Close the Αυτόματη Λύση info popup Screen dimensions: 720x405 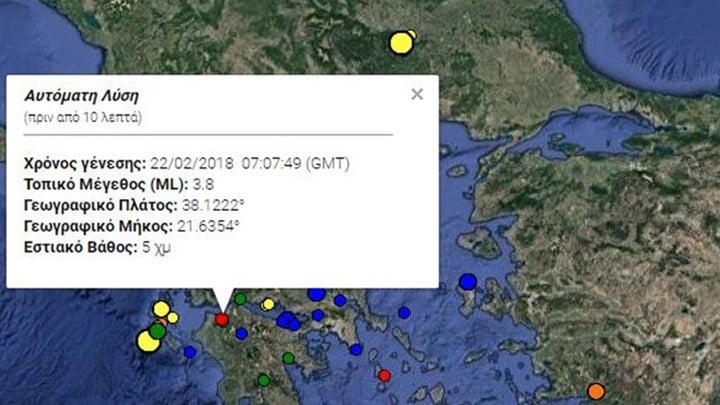[417, 94]
